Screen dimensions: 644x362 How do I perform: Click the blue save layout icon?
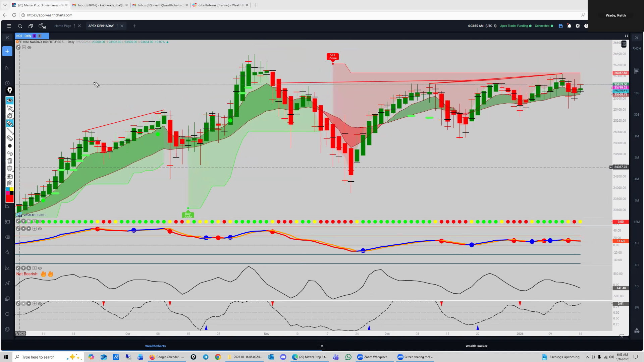coord(560,26)
